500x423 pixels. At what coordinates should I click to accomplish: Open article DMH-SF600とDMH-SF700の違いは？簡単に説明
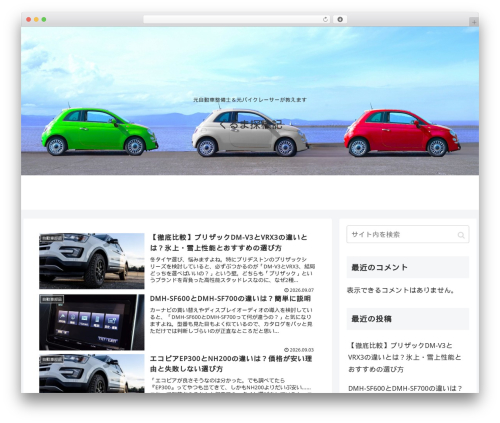230,298
